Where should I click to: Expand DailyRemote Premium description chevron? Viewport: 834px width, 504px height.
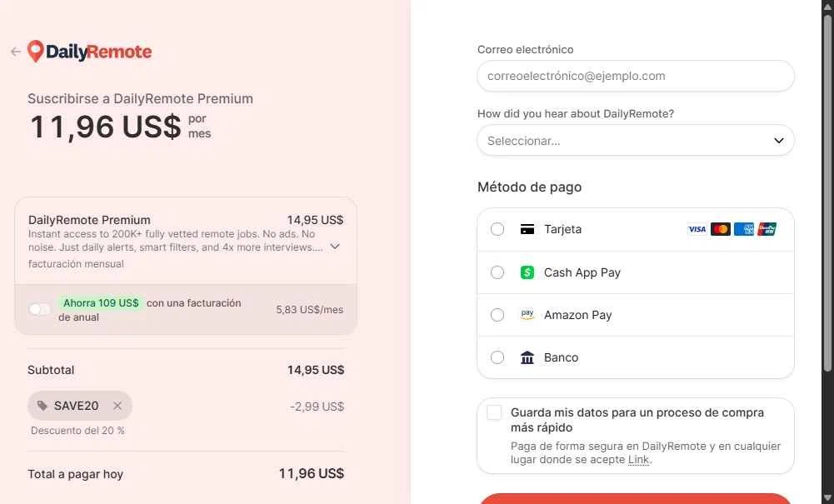335,247
